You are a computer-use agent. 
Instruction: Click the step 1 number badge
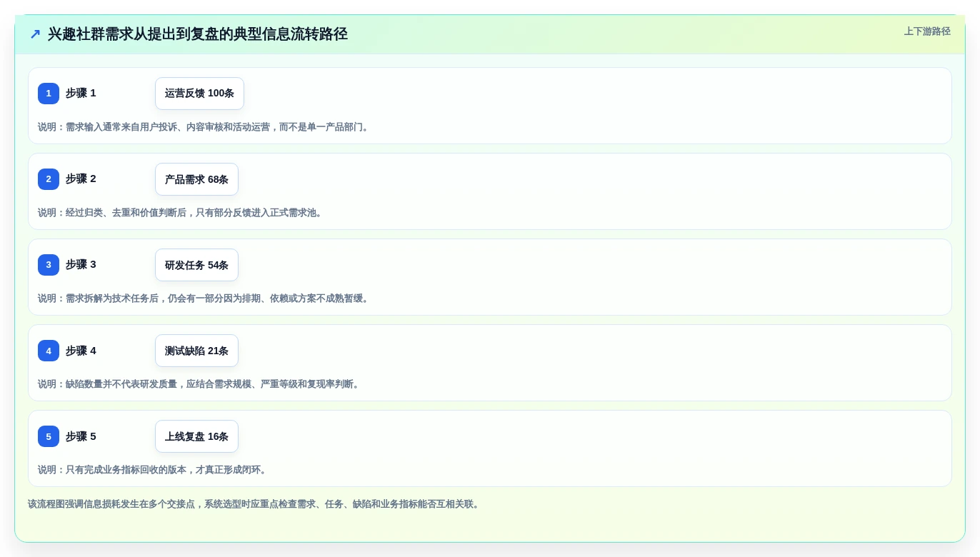[x=49, y=94]
